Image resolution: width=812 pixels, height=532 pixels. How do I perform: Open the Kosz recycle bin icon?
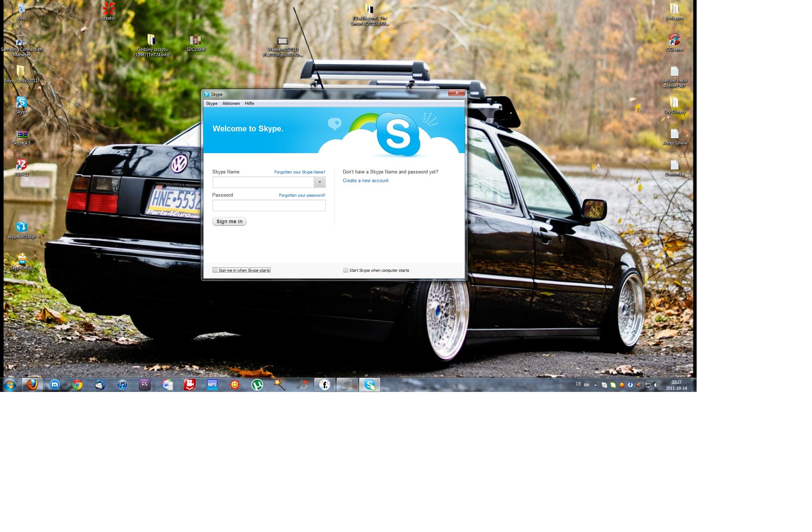pos(21,11)
